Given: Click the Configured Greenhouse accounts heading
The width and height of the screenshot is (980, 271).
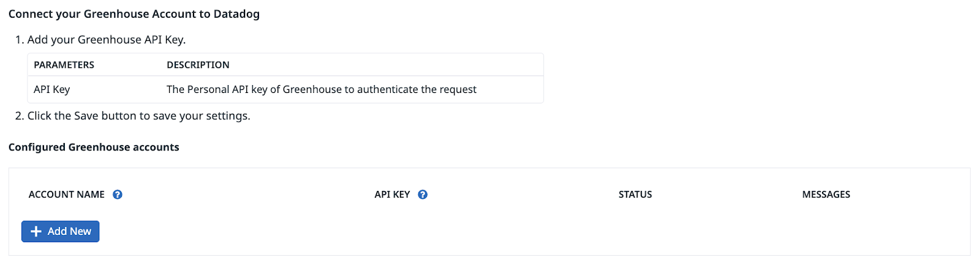Looking at the screenshot, I should pyautogui.click(x=94, y=147).
